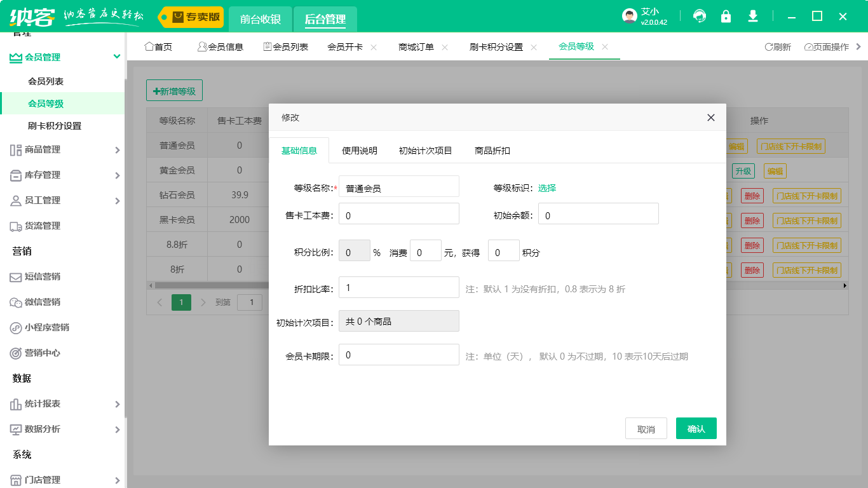Click the download icon in title bar
This screenshot has height=488, width=868.
tap(753, 17)
